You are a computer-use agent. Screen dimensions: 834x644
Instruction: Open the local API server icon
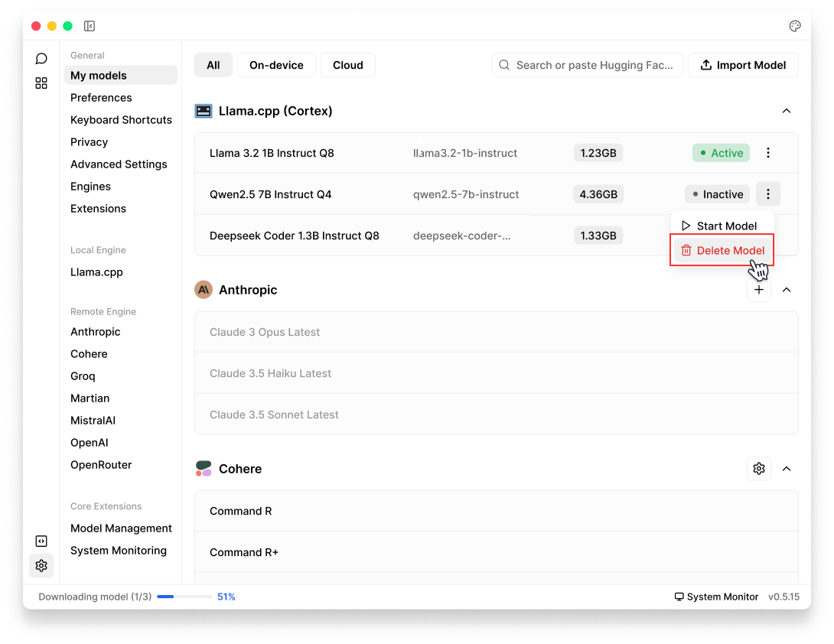[x=41, y=542]
